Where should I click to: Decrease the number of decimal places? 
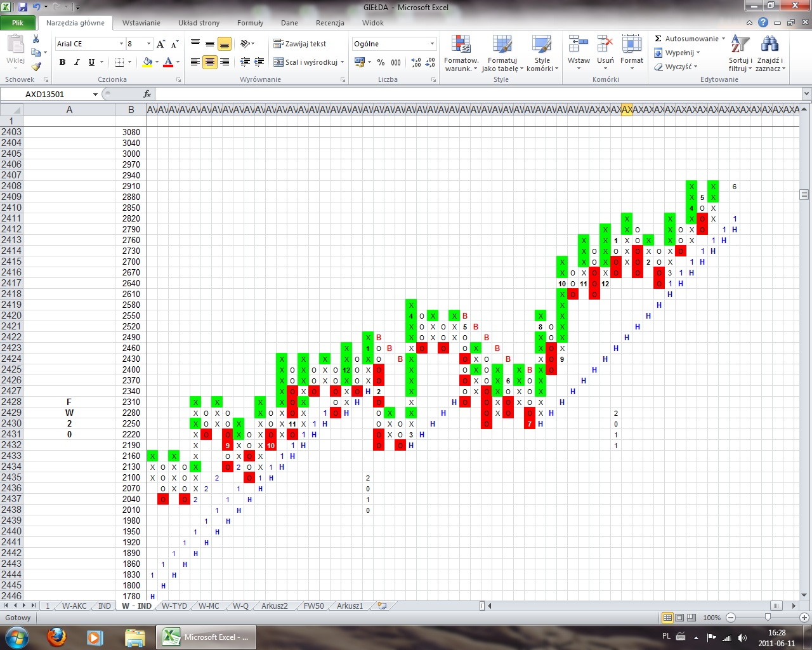(x=430, y=62)
